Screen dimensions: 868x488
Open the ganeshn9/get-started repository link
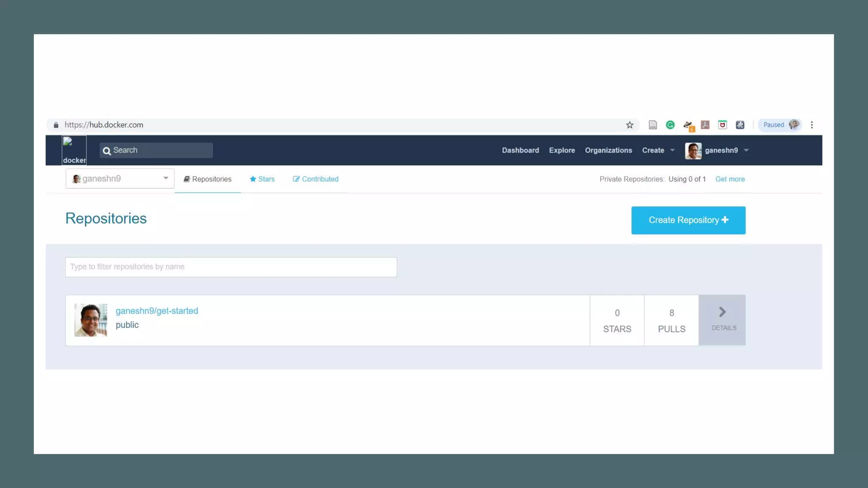[x=157, y=311]
